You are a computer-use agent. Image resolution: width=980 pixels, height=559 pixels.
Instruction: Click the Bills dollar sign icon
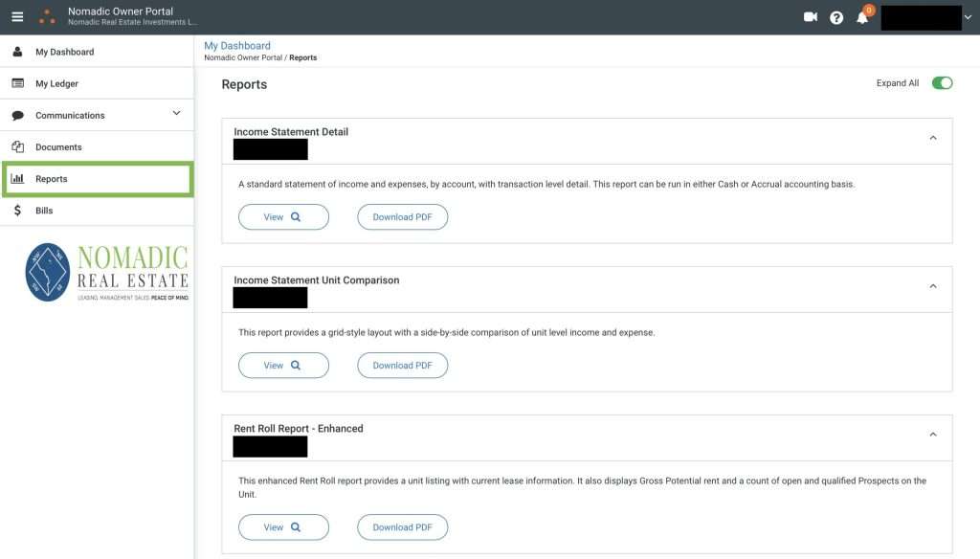(17, 211)
